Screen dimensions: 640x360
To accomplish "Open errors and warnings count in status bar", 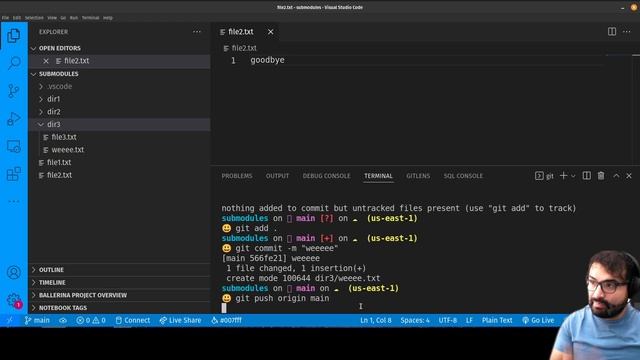I will [x=91, y=320].
